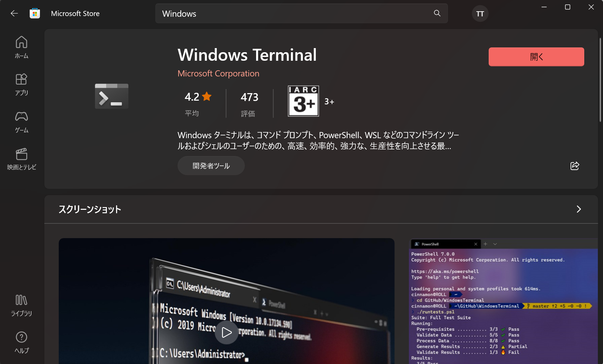Play the Windows Terminal preview video

[x=226, y=332]
